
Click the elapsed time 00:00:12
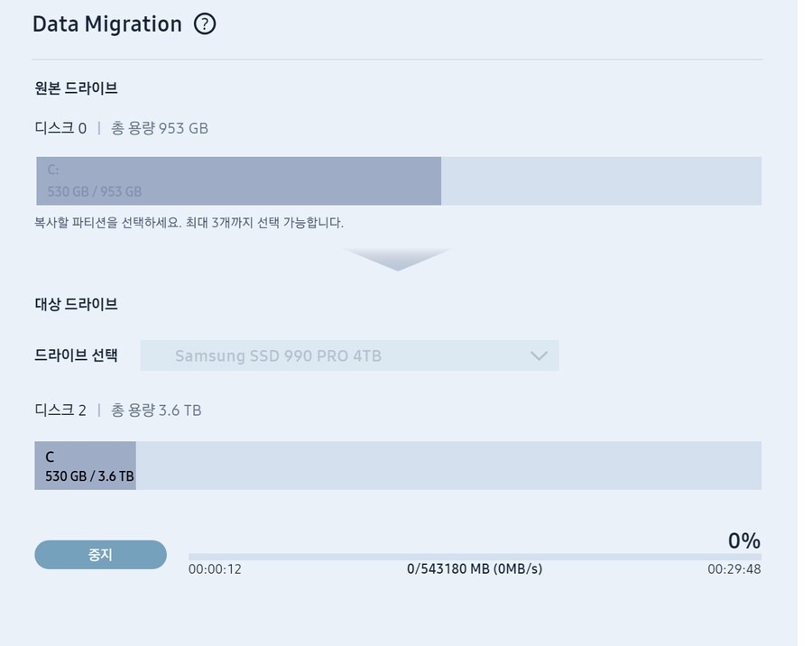coord(215,569)
